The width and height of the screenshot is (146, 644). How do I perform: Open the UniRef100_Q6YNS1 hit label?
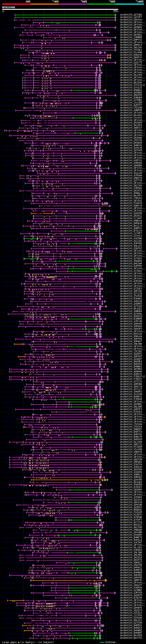point(131,35)
